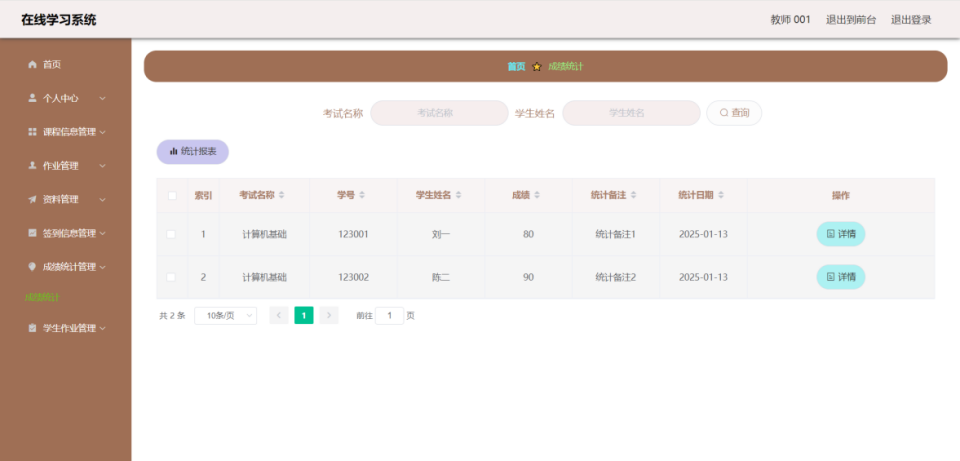Click the calendar icon beside 签到信息管理
The image size is (960, 461).
pos(32,233)
